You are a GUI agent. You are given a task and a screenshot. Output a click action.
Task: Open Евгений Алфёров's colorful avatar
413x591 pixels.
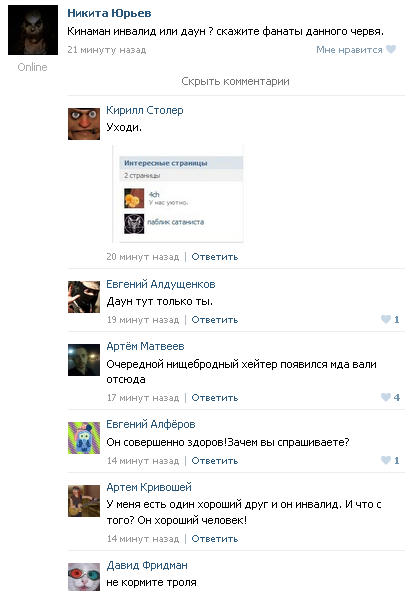pos(84,438)
